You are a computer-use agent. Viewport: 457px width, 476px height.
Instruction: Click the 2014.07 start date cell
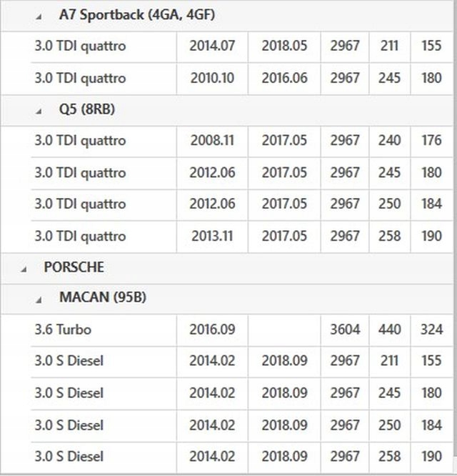coord(212,46)
